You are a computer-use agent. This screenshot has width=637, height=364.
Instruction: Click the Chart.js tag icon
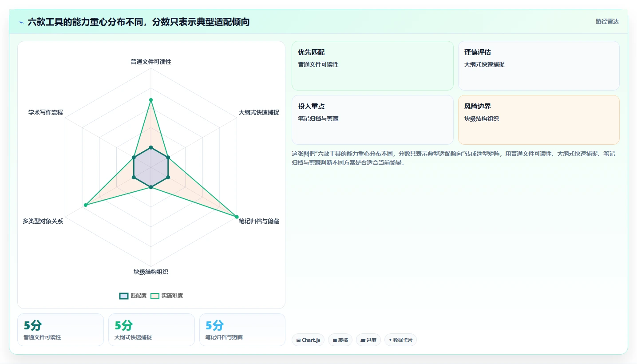point(298,340)
